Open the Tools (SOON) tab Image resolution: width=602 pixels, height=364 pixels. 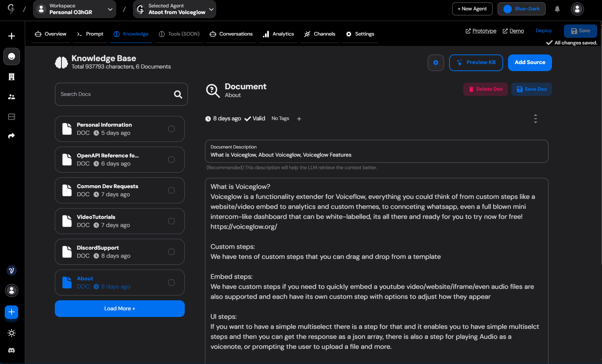179,34
